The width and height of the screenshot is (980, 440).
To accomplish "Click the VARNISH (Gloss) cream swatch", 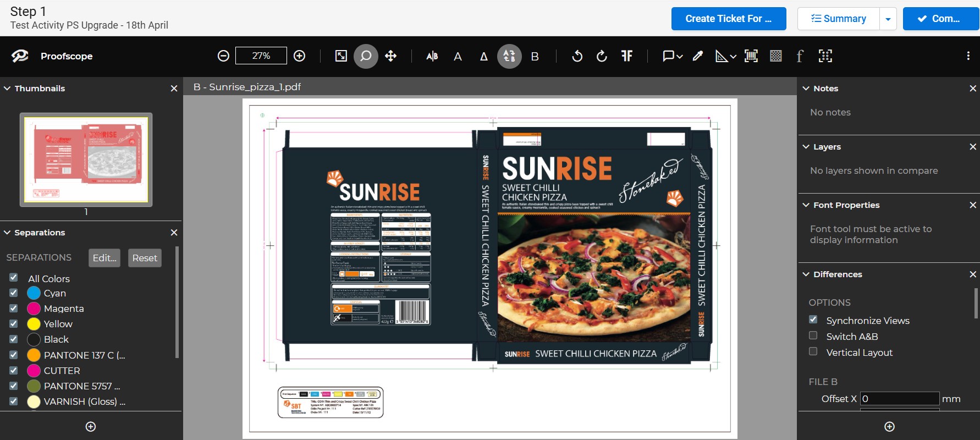I will (x=34, y=402).
